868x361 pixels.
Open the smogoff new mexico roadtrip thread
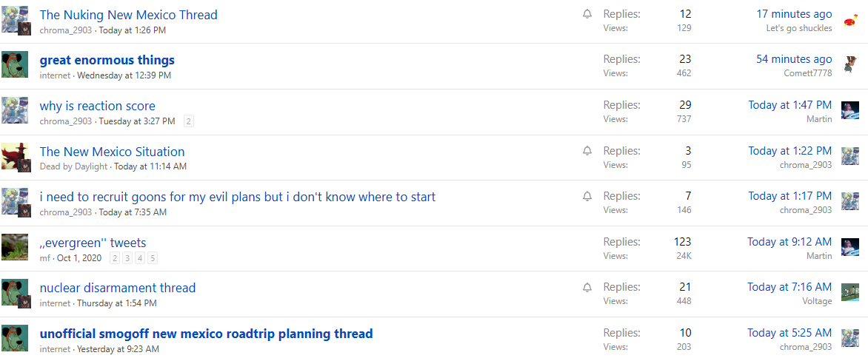tap(206, 334)
